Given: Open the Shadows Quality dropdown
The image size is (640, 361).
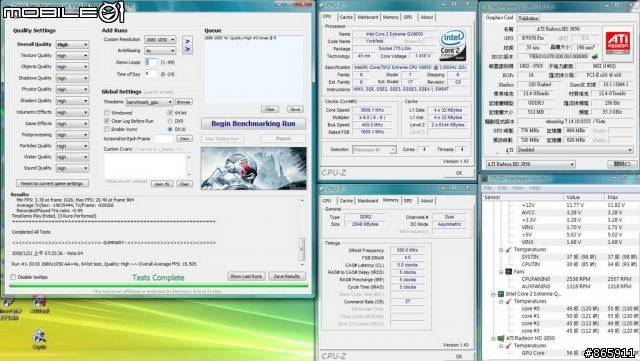Looking at the screenshot, I should click(x=72, y=78).
